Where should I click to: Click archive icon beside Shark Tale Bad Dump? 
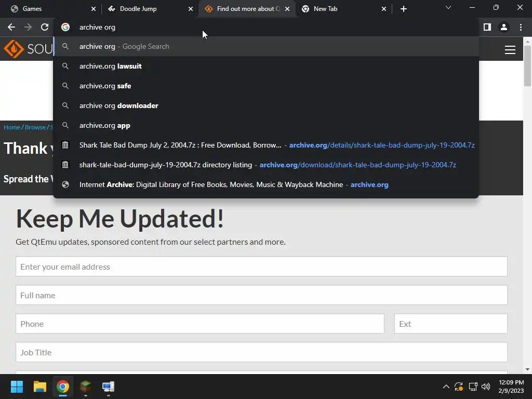(x=65, y=145)
